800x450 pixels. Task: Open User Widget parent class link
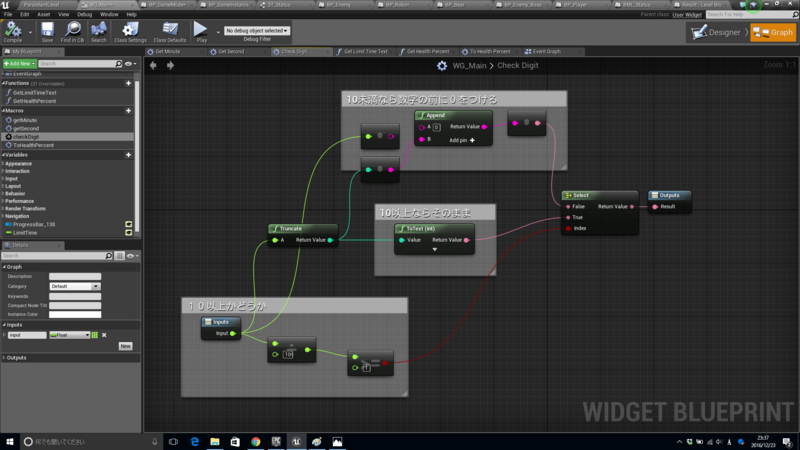[x=687, y=15]
